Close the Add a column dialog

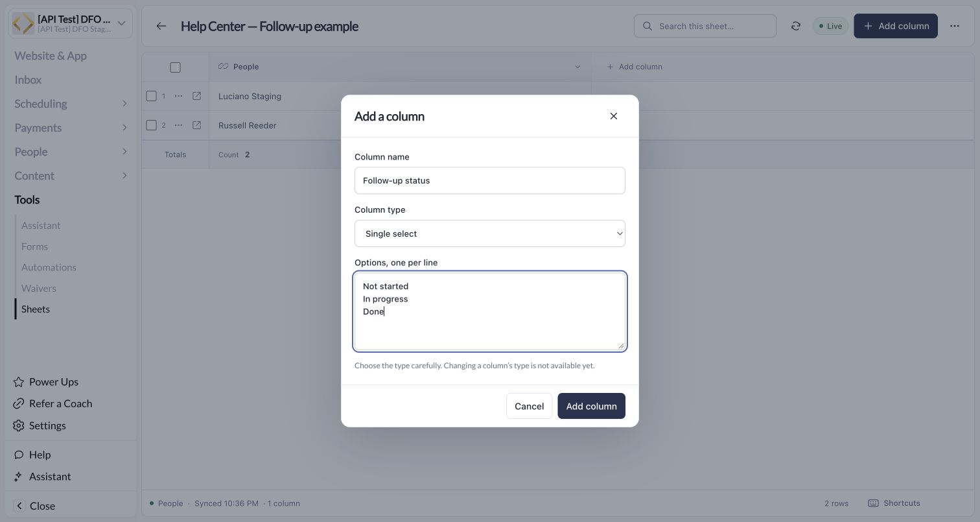[614, 116]
